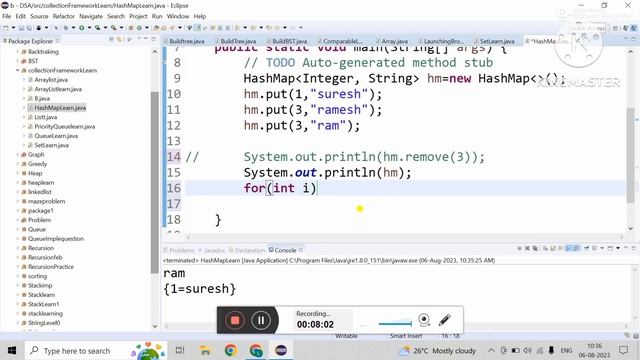Click the Coverage toolbar icon
This screenshot has height=360, width=640.
[98, 28]
